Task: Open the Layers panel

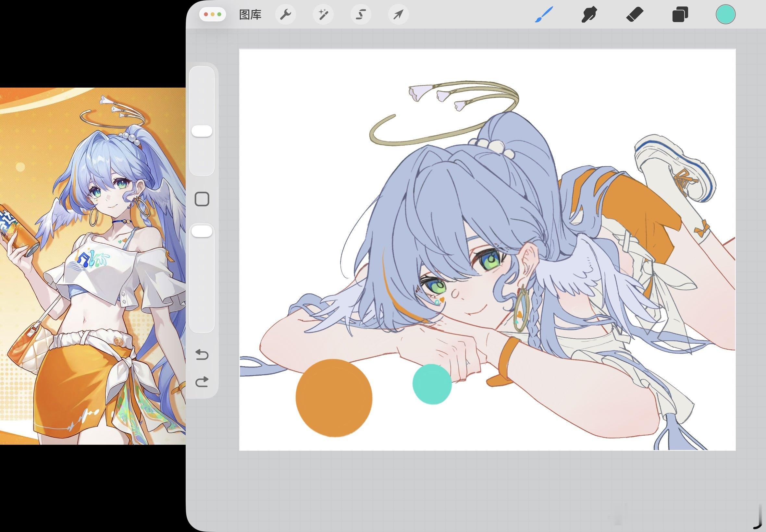Action: pos(680,15)
